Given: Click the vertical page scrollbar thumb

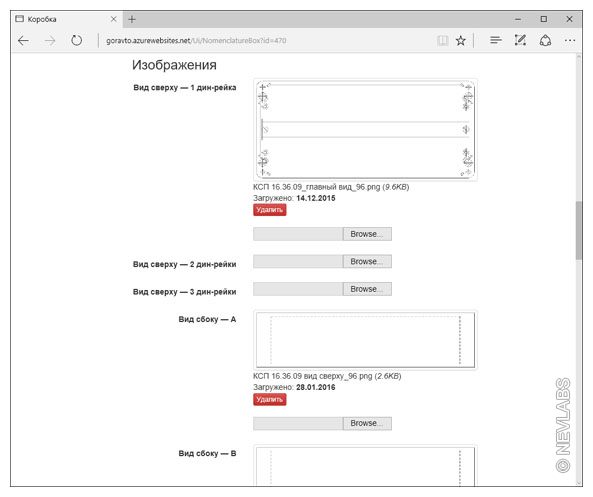Looking at the screenshot, I should pyautogui.click(x=579, y=230).
